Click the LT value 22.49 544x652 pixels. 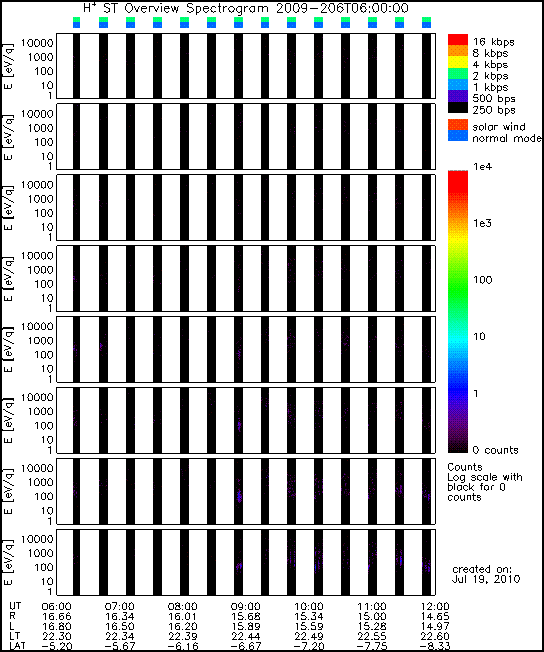click(x=309, y=637)
